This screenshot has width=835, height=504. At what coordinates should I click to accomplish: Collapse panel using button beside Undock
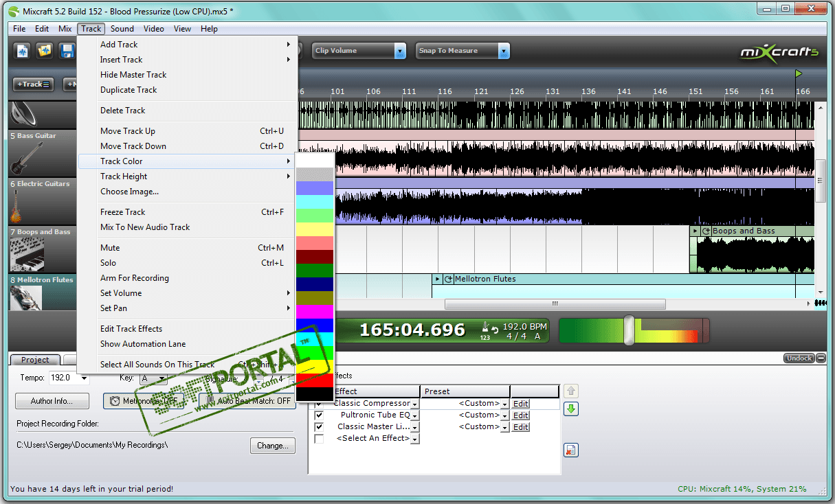[x=821, y=358]
